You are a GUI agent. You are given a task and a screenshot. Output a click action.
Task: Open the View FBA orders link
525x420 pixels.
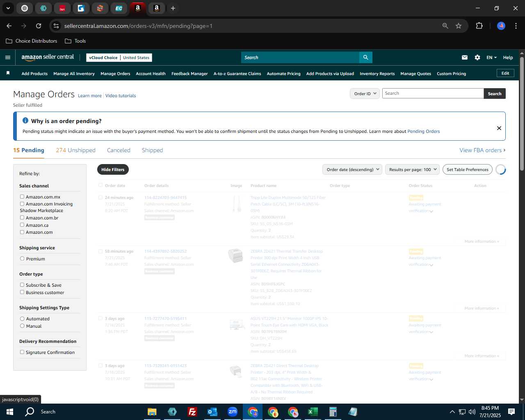482,150
